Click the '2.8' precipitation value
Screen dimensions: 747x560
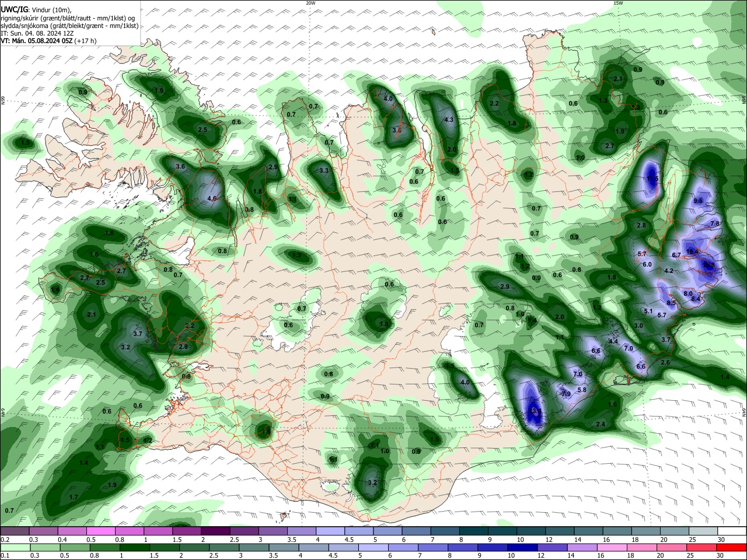[642, 225]
